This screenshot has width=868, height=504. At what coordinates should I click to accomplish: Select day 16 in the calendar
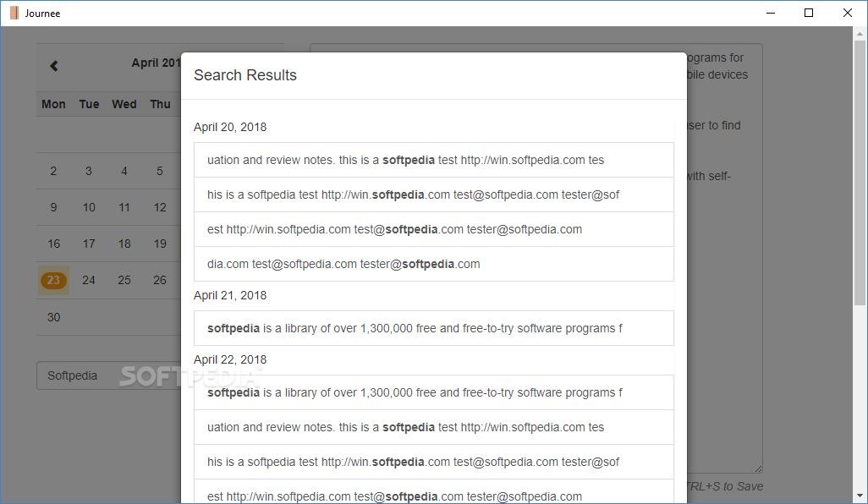click(53, 244)
